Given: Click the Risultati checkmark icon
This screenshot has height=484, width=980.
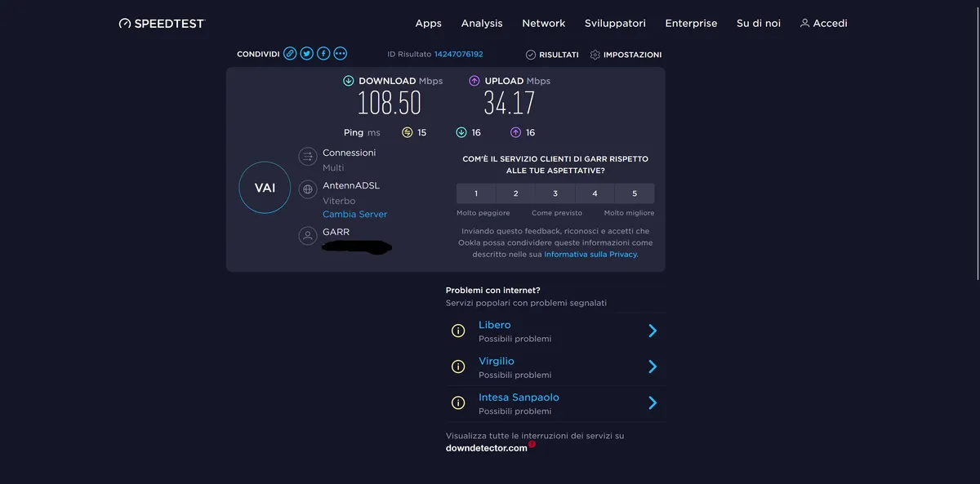Looking at the screenshot, I should [531, 55].
